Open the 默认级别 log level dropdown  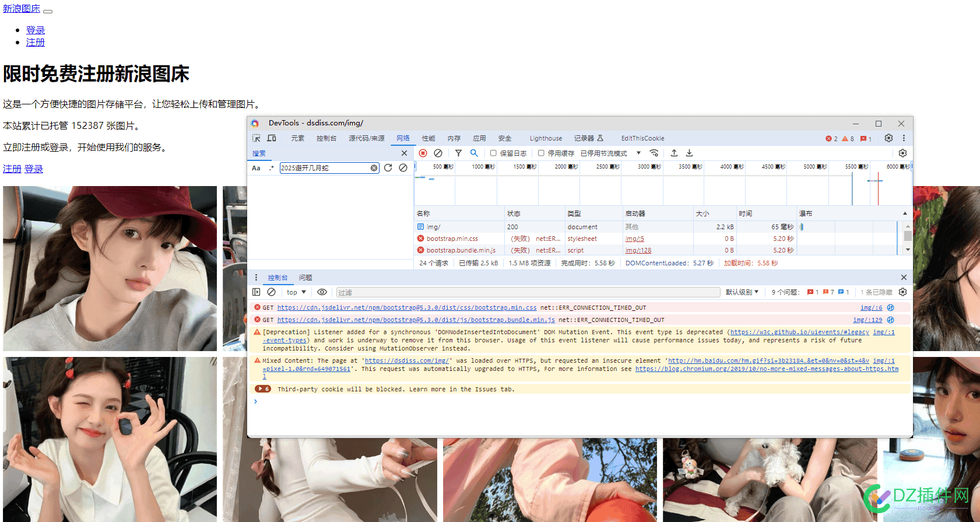coord(742,292)
